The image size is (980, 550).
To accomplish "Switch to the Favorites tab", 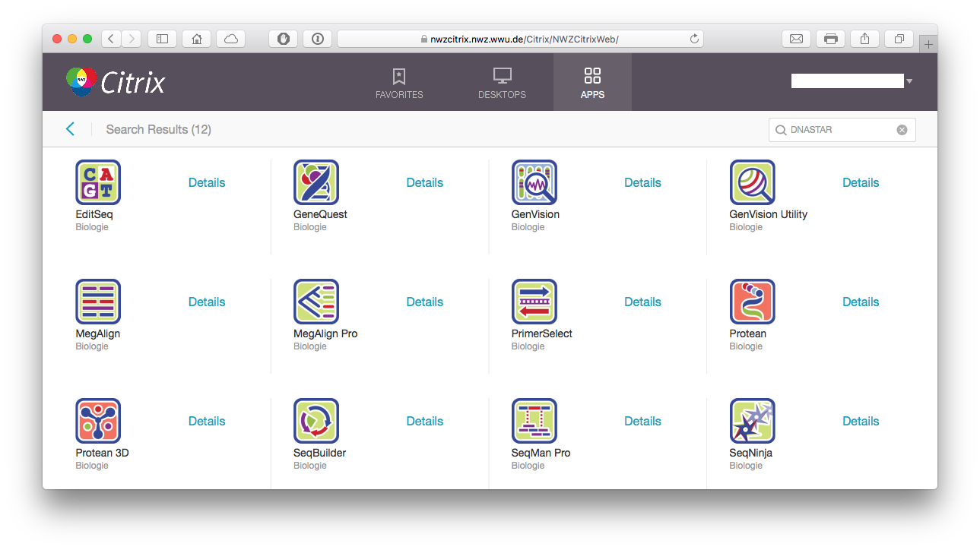I will point(399,83).
